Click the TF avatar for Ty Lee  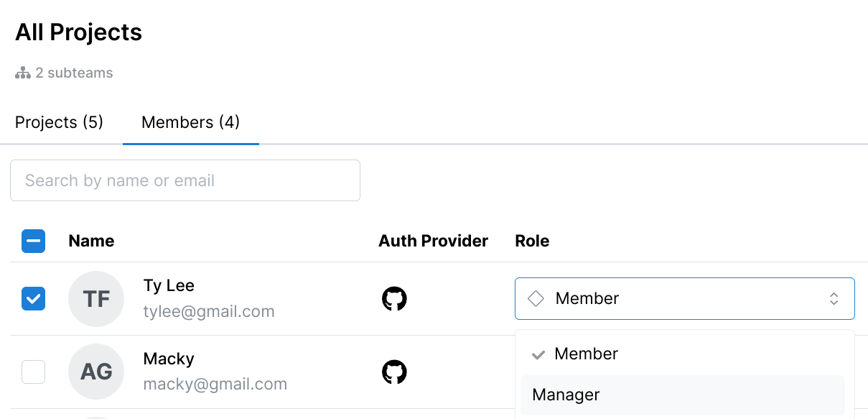point(96,298)
